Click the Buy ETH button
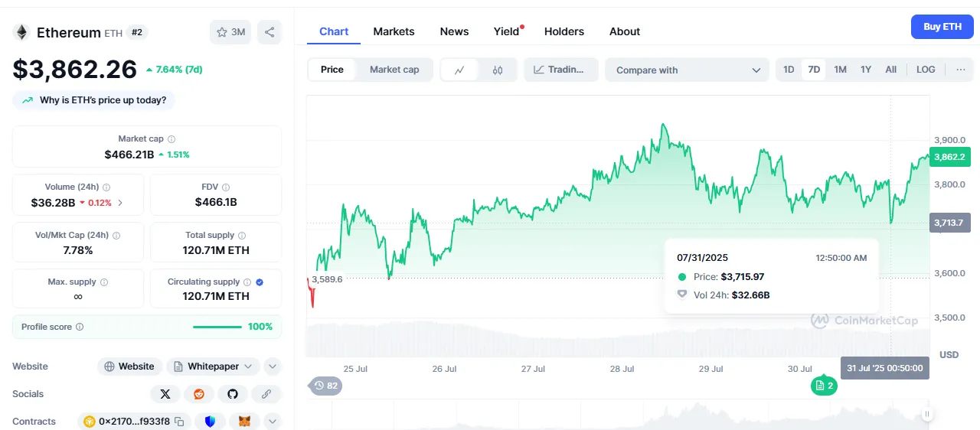Screen dimensions: 980x430 tap(942, 27)
